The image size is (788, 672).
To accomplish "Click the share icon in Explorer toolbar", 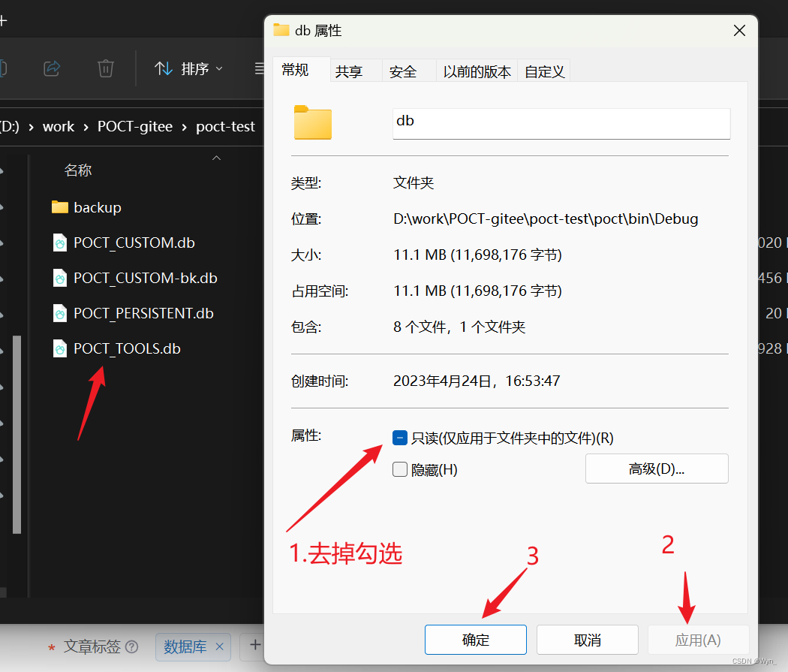I will point(51,68).
